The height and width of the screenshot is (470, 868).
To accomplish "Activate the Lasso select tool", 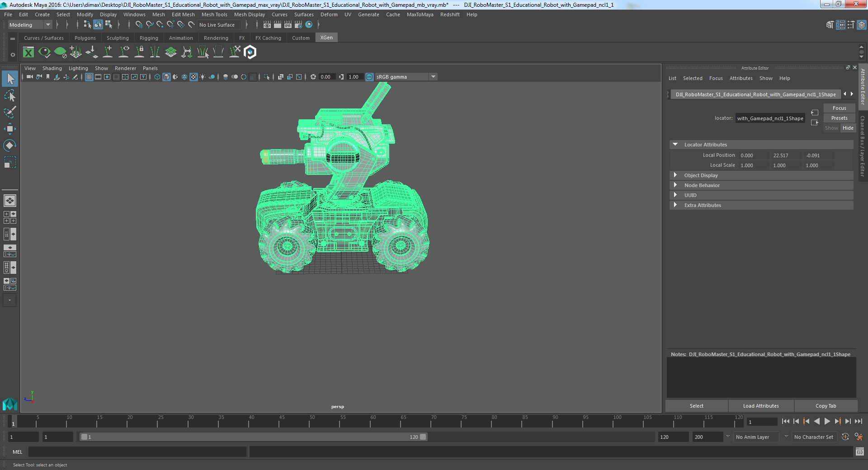I will click(10, 95).
